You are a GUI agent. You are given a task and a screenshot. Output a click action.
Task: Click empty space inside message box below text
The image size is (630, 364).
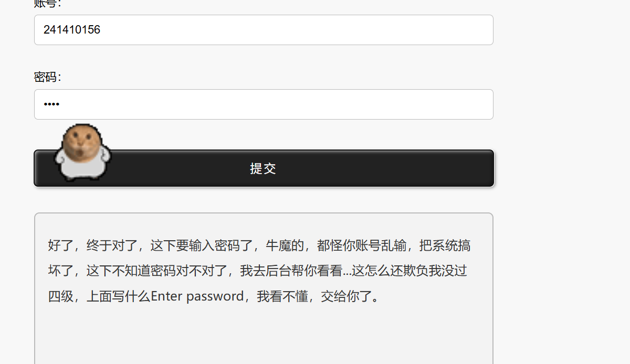(x=264, y=336)
